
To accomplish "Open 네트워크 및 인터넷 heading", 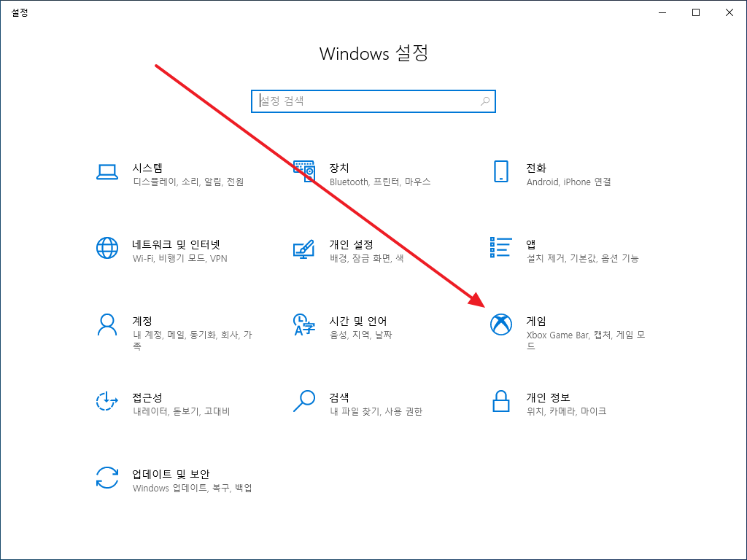I will pos(177,244).
